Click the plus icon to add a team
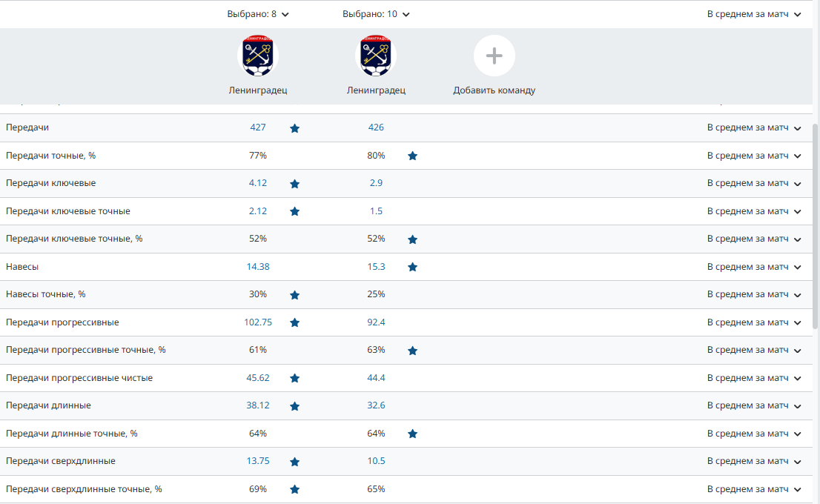 point(495,56)
